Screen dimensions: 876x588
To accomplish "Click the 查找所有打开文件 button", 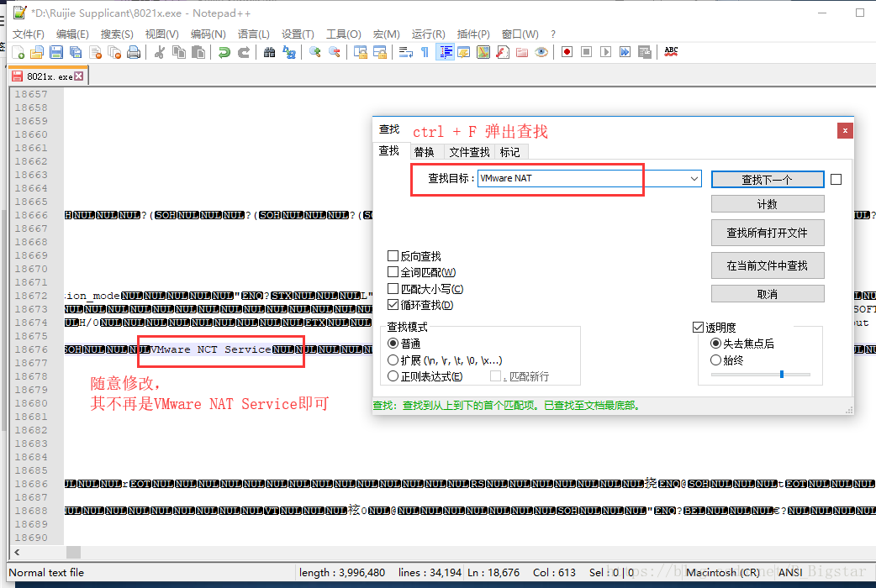I will (x=767, y=233).
